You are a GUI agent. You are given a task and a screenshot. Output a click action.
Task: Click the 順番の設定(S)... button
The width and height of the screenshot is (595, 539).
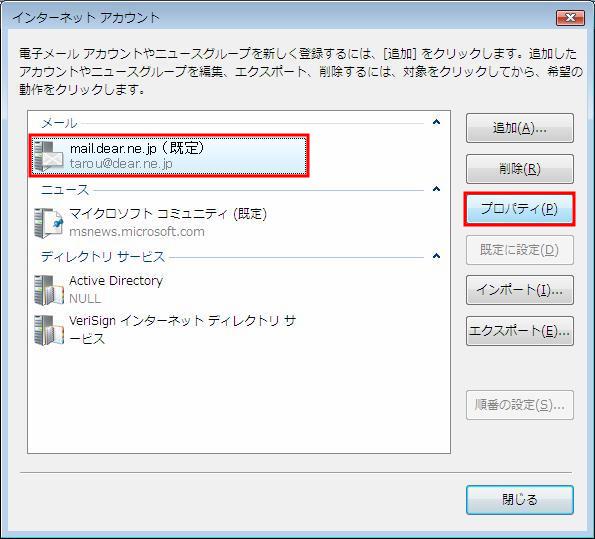(519, 405)
